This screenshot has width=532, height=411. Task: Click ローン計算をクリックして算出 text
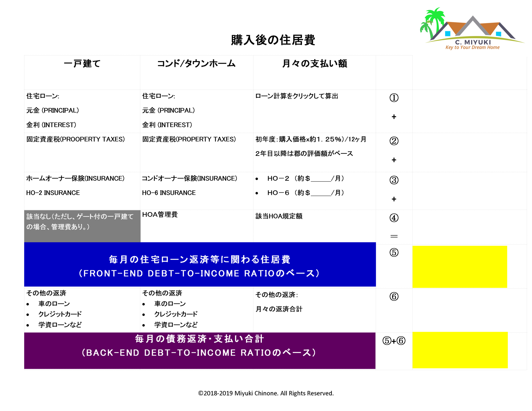[297, 96]
